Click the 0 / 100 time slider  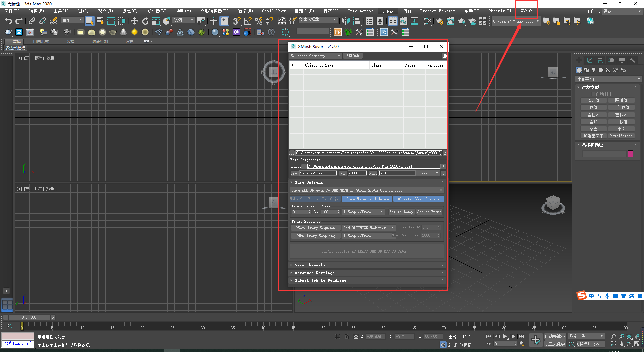29,317
